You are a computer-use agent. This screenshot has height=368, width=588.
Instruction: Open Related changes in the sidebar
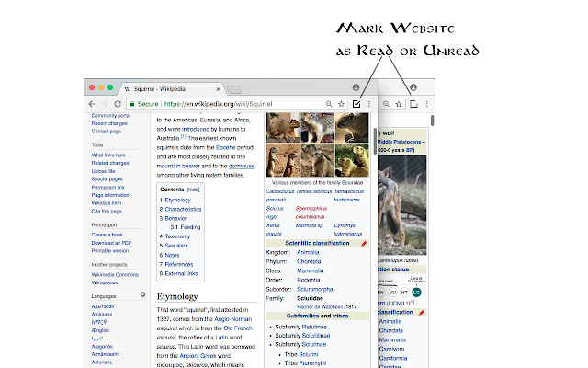pyautogui.click(x=110, y=163)
